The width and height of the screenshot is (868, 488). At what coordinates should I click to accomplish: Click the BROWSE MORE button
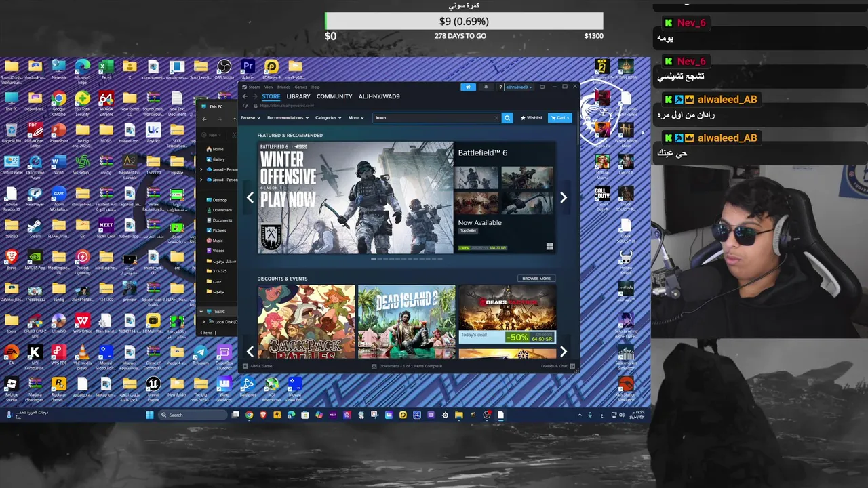536,279
